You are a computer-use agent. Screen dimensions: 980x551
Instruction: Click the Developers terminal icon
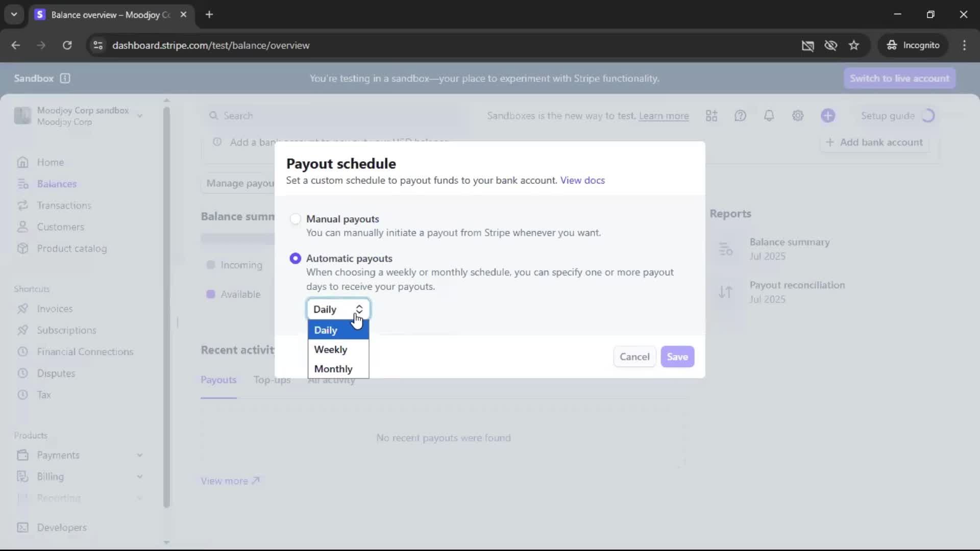[x=22, y=528]
